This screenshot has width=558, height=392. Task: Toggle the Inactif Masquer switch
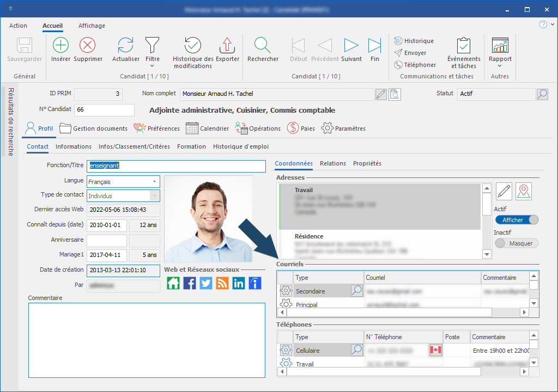pyautogui.click(x=517, y=243)
